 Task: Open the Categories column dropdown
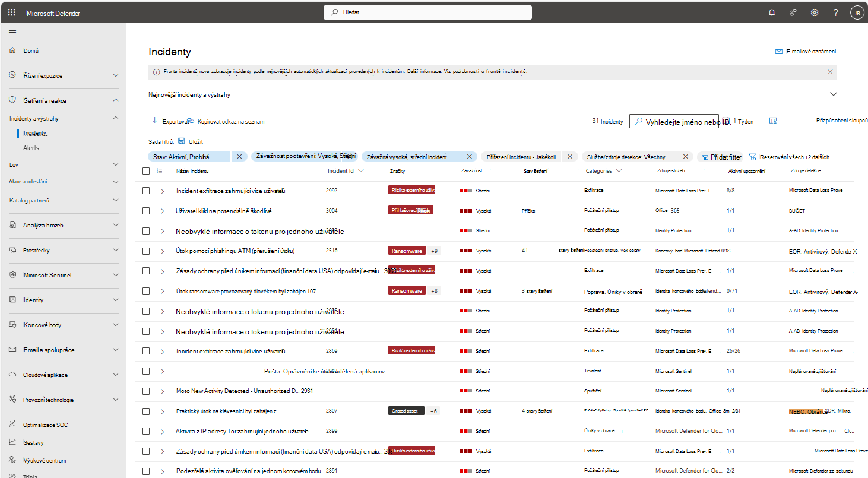[619, 171]
